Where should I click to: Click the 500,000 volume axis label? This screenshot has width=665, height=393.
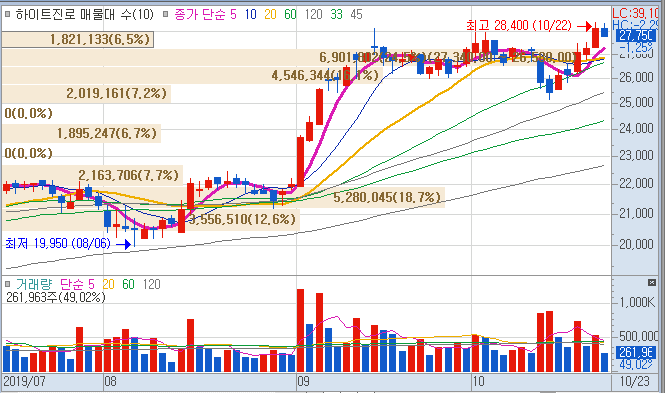click(x=638, y=336)
